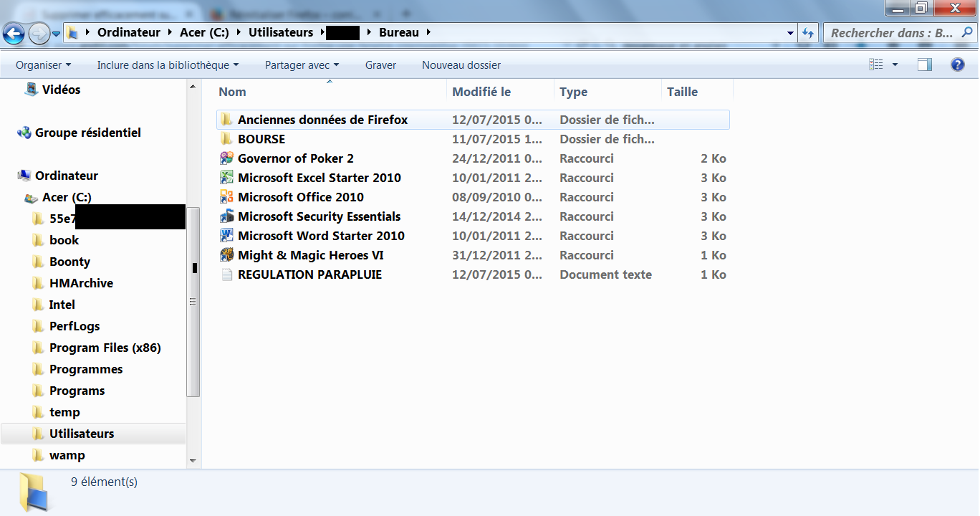Select the Boonty folder icon in the tree

click(38, 262)
